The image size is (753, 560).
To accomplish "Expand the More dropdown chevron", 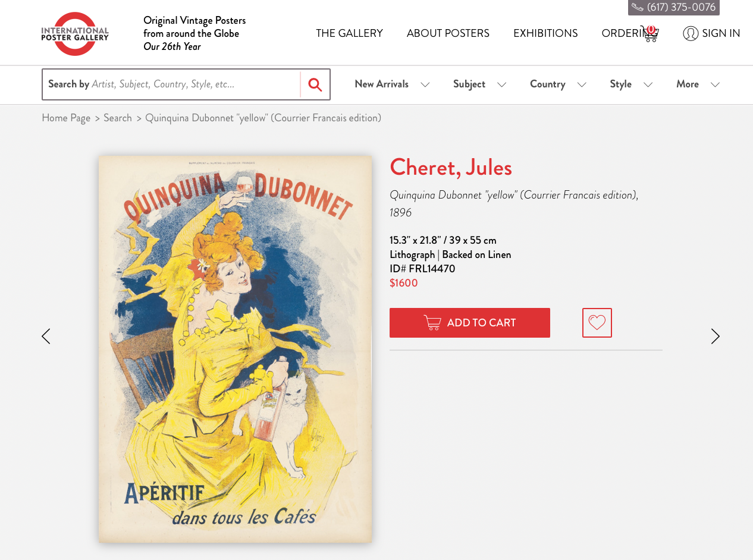I will click(x=716, y=84).
